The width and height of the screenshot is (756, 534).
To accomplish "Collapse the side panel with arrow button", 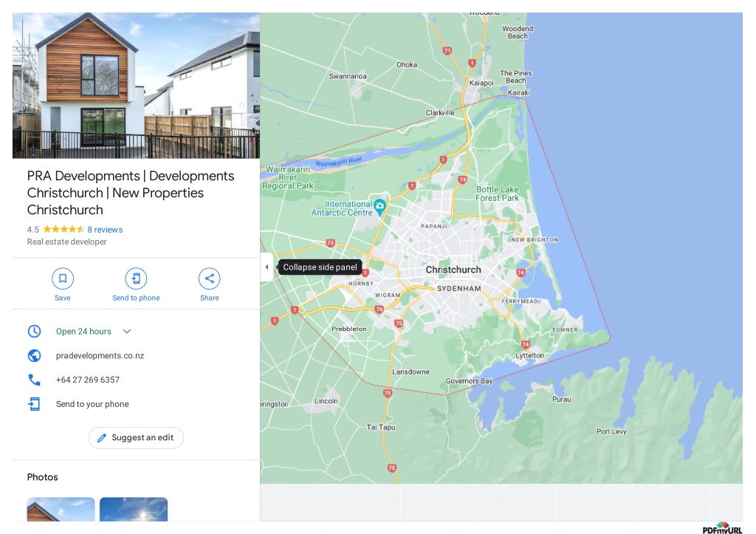I will coord(267,267).
